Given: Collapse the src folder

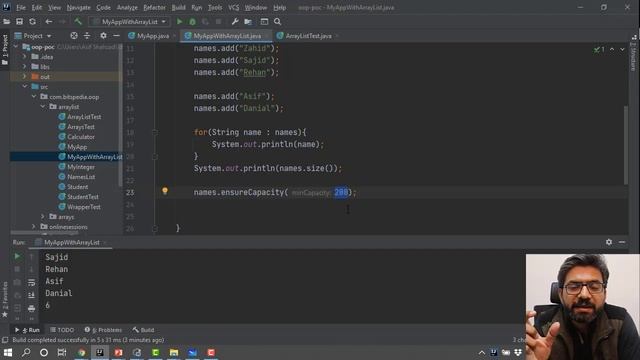Looking at the screenshot, I should pos(24,87).
